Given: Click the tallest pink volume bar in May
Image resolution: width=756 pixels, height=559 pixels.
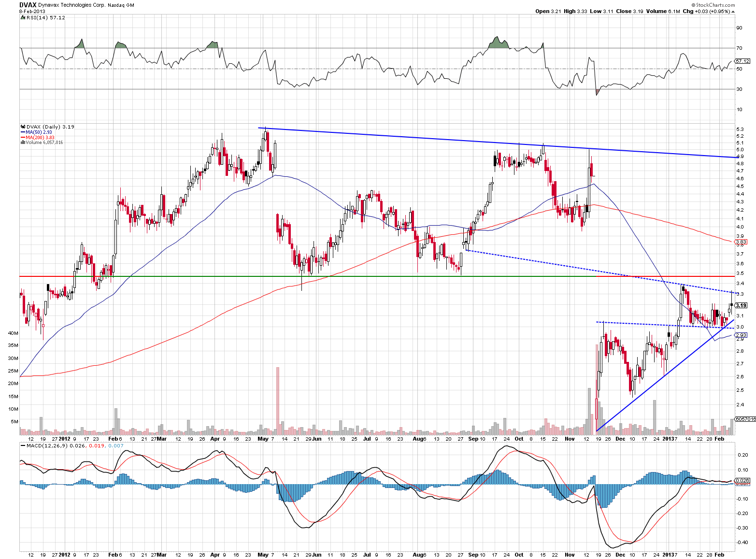Looking at the screenshot, I should [278, 400].
